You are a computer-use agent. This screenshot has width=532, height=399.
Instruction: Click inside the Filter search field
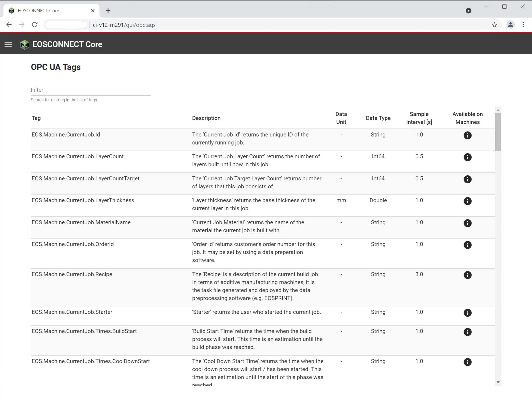(90, 90)
